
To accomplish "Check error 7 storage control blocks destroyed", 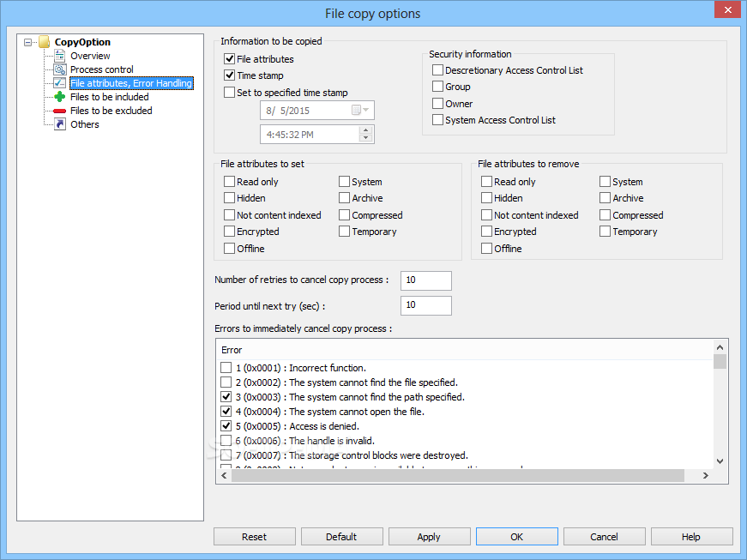I will coord(226,455).
